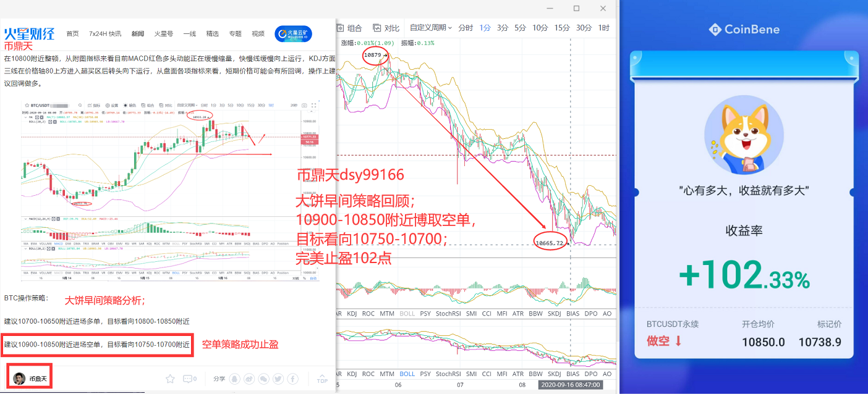The width and height of the screenshot is (868, 394).
Task: Share via the WeChat share icon
Action: point(265,379)
